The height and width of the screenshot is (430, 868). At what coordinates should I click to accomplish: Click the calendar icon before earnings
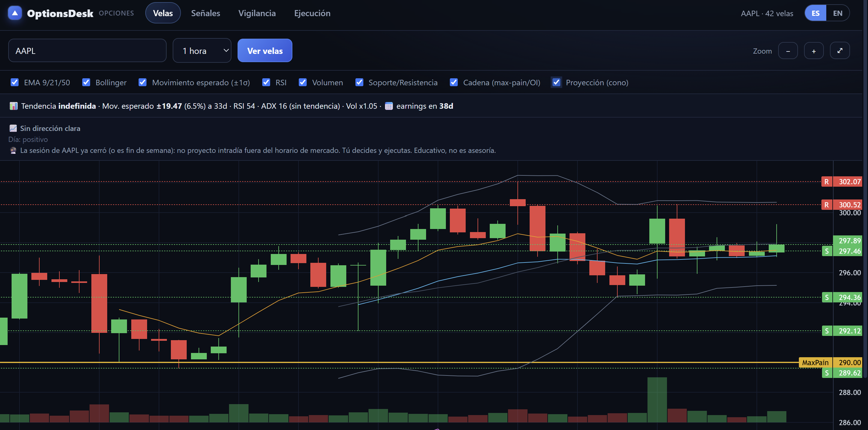389,106
